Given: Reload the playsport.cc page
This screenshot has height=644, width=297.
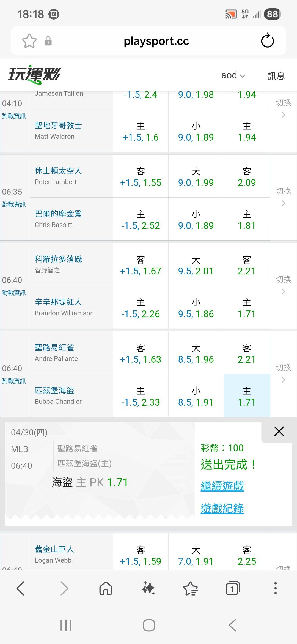Looking at the screenshot, I should 267,41.
